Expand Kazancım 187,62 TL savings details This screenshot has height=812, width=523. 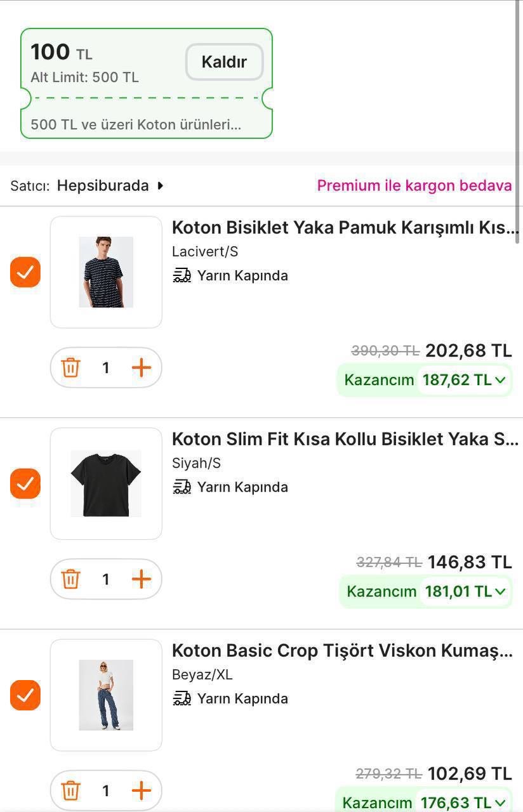500,380
